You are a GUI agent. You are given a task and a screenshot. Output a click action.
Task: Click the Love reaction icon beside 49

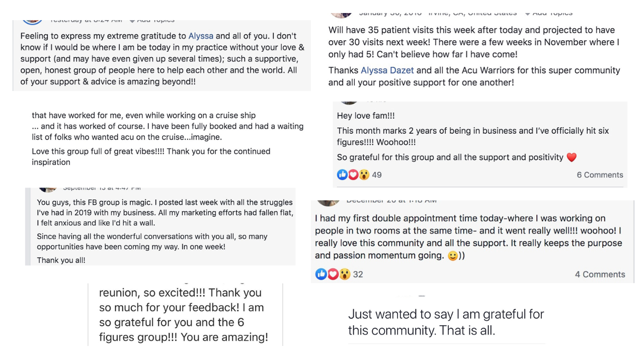pos(353,175)
